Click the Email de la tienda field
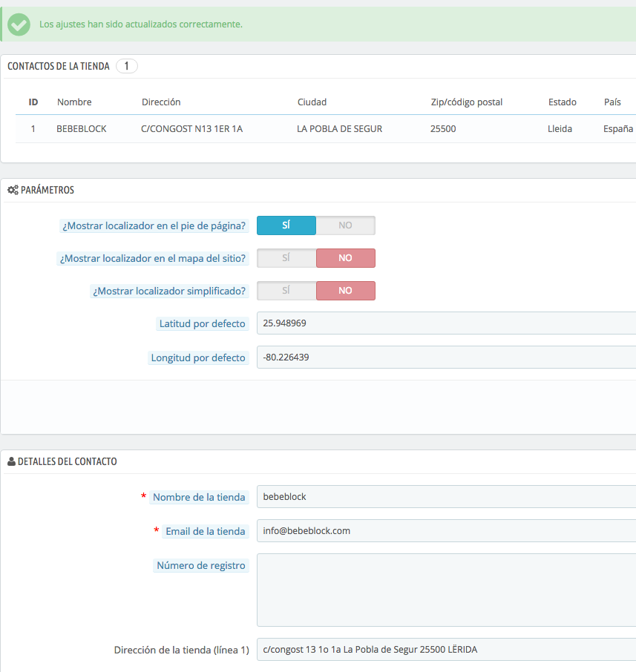Image resolution: width=636 pixels, height=672 pixels. pyautogui.click(x=447, y=531)
